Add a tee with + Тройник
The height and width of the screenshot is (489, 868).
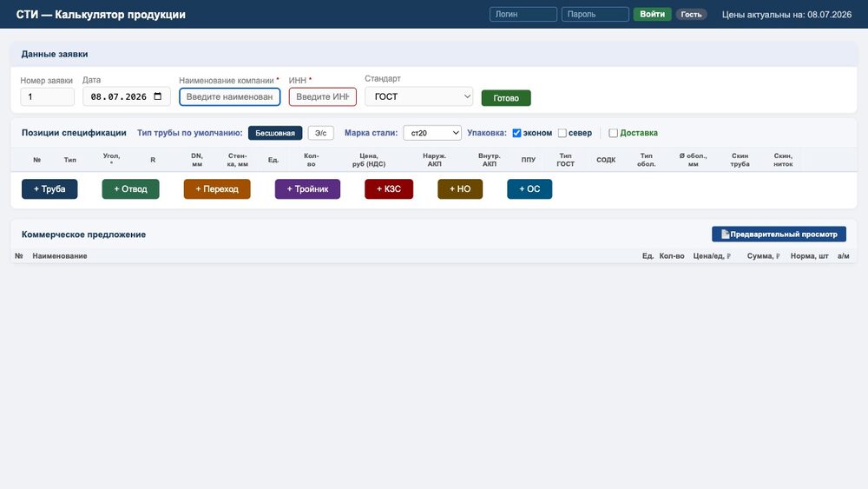tap(307, 188)
